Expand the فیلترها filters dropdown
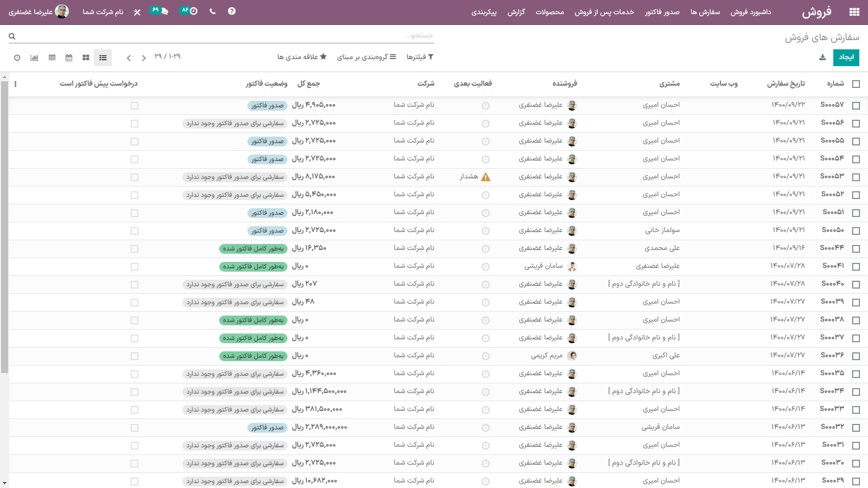Image resolution: width=868 pixels, height=488 pixels. [x=420, y=57]
